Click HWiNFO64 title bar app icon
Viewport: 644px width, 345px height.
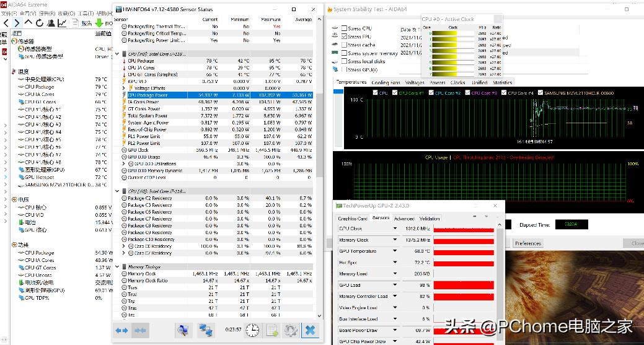coord(118,9)
